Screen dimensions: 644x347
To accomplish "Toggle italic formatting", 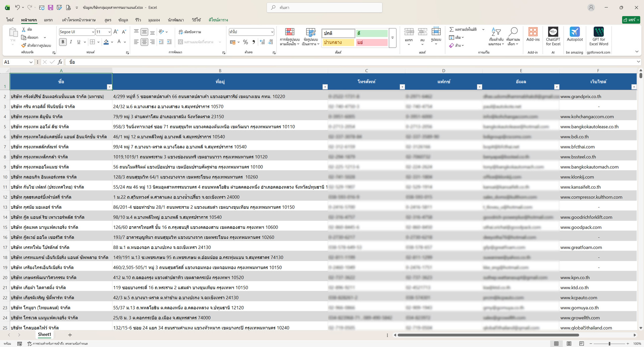I will (x=71, y=42).
